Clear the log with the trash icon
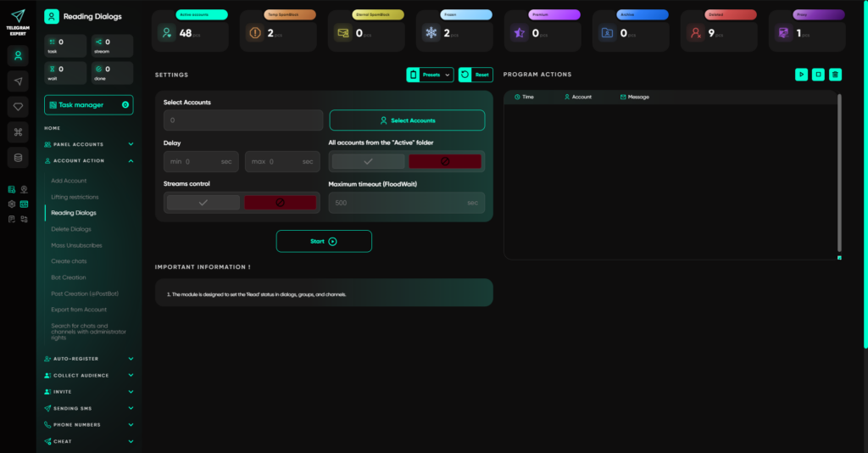868x453 pixels. click(x=835, y=74)
